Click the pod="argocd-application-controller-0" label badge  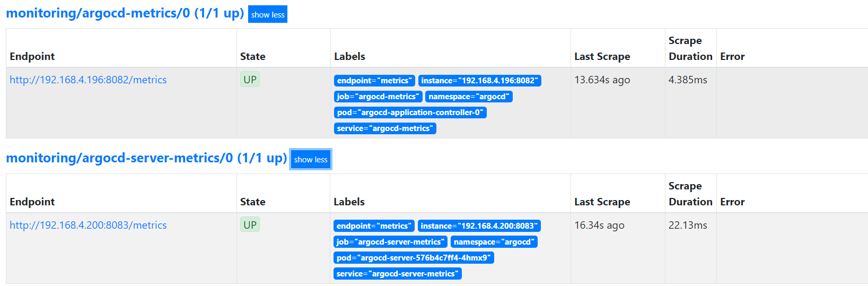click(410, 112)
